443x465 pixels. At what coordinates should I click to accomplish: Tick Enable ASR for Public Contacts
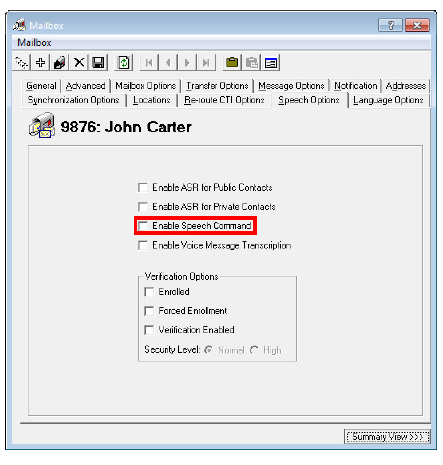click(x=143, y=187)
